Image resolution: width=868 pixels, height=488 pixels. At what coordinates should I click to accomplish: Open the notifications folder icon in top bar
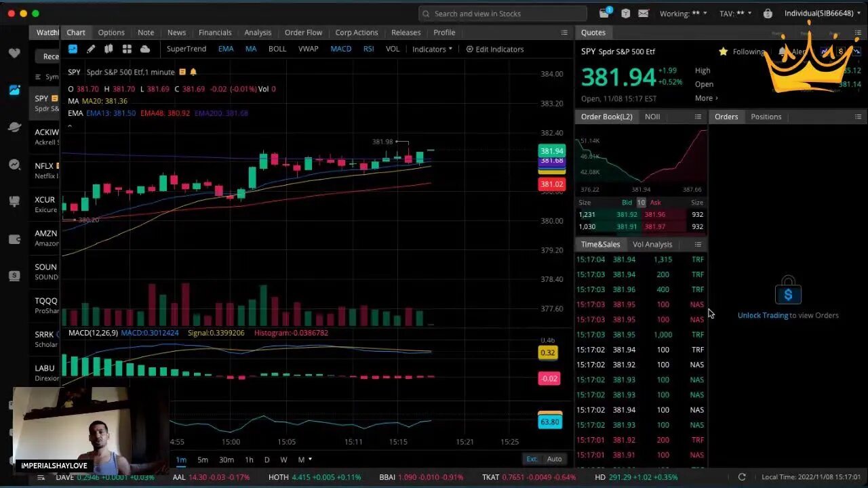coord(604,13)
